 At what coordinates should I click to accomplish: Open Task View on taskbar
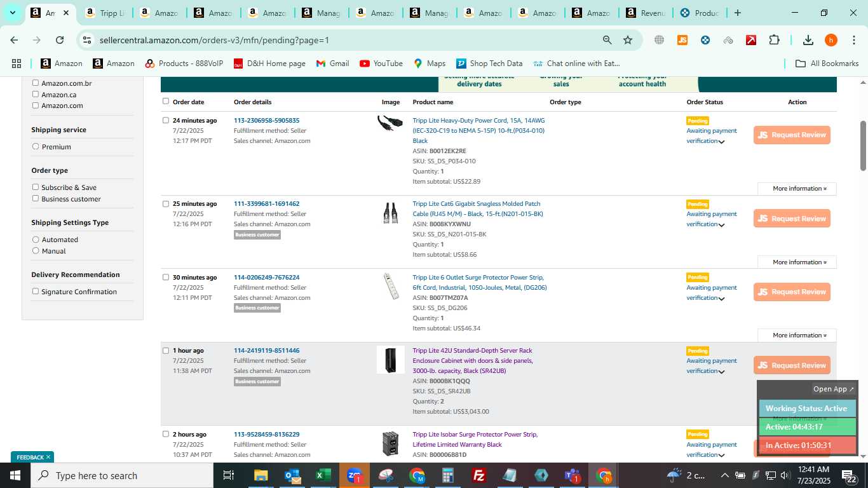(229, 475)
